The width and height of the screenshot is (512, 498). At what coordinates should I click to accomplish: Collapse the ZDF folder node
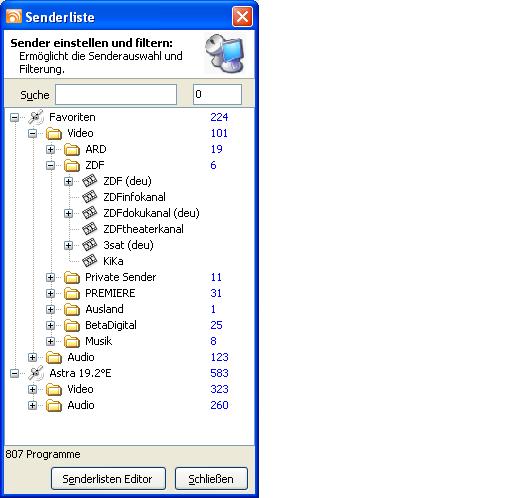coord(51,165)
